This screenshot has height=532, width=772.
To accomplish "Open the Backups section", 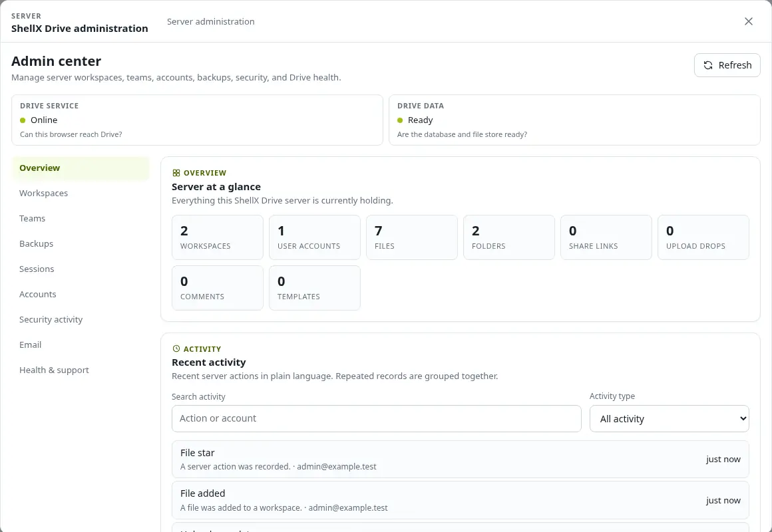I will coord(81,243).
